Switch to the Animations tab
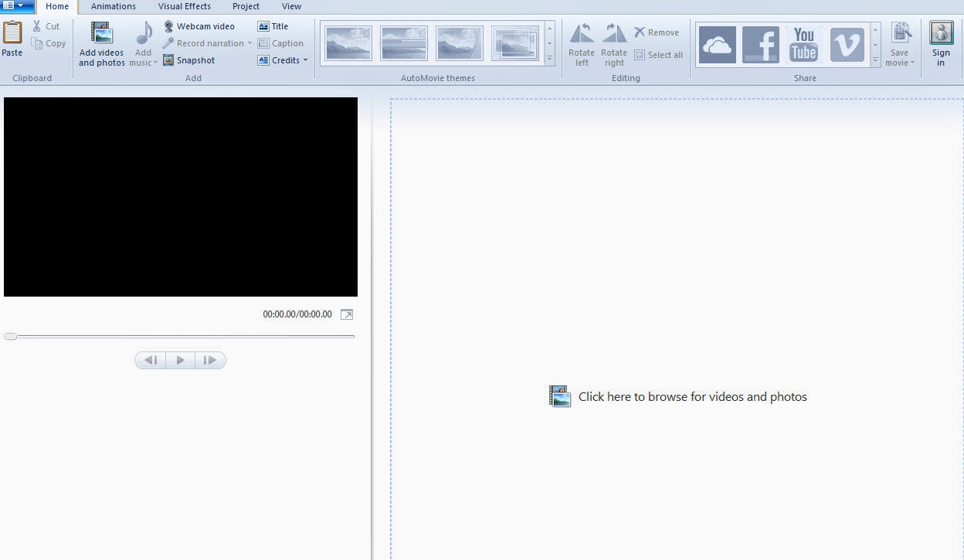Viewport: 964px width, 560px height. pyautogui.click(x=113, y=6)
